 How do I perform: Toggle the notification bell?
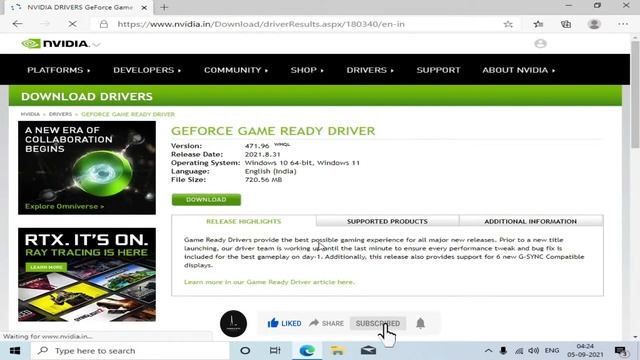point(420,323)
